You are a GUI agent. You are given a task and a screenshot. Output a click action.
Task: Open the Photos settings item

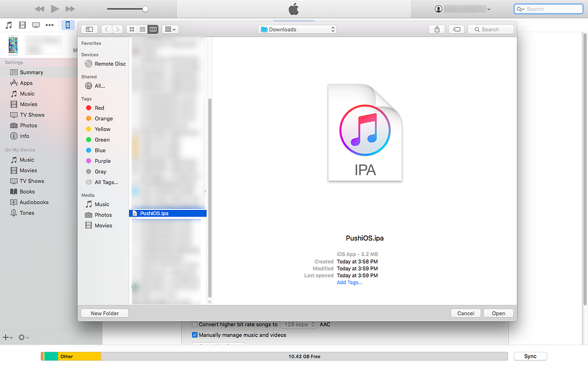click(x=28, y=125)
